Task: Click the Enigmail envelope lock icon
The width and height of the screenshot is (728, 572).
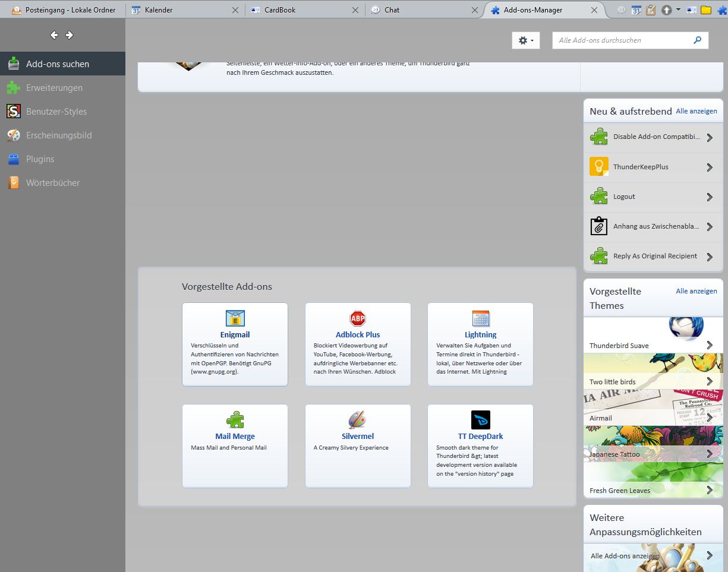Action: [x=235, y=318]
